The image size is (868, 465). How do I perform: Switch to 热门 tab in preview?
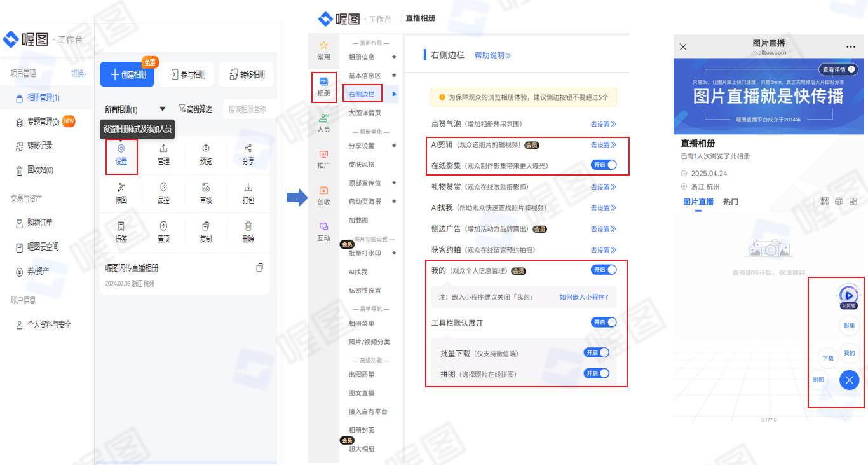(x=731, y=202)
